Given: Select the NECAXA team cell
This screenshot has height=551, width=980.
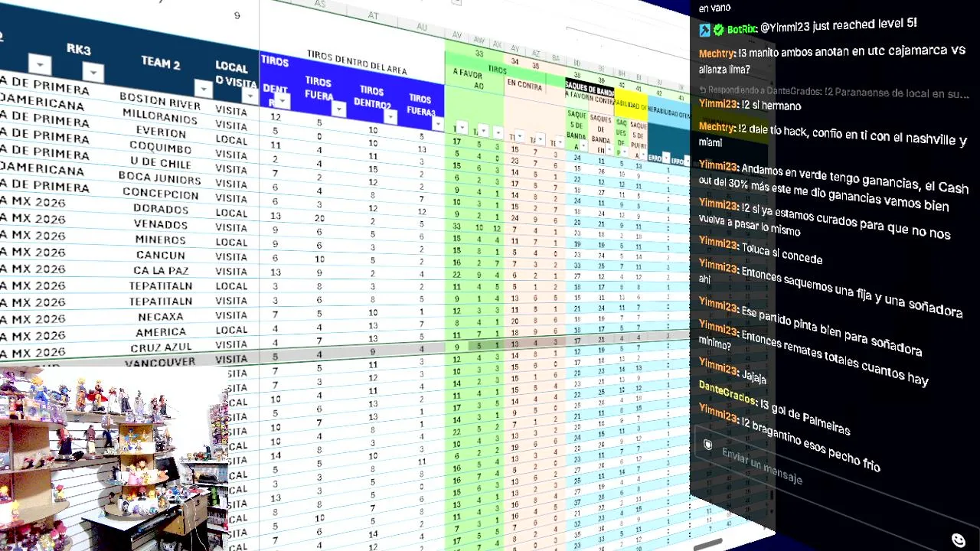Looking at the screenshot, I should tap(162, 316).
